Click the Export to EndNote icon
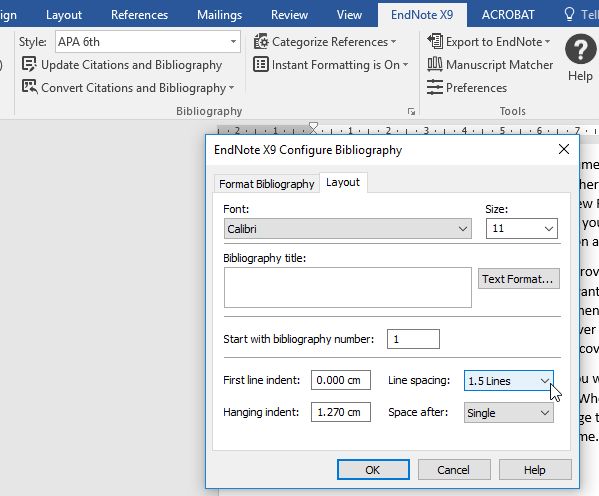 [435, 41]
